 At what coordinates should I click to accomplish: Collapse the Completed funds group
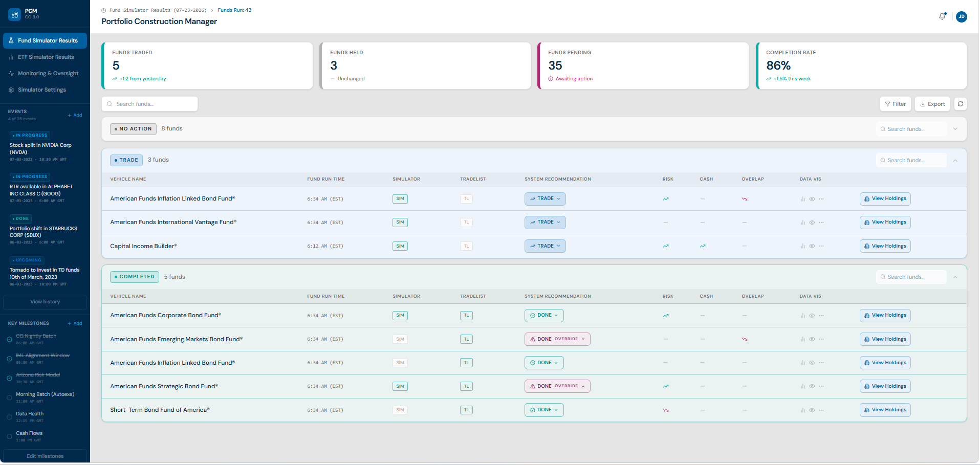(x=955, y=277)
